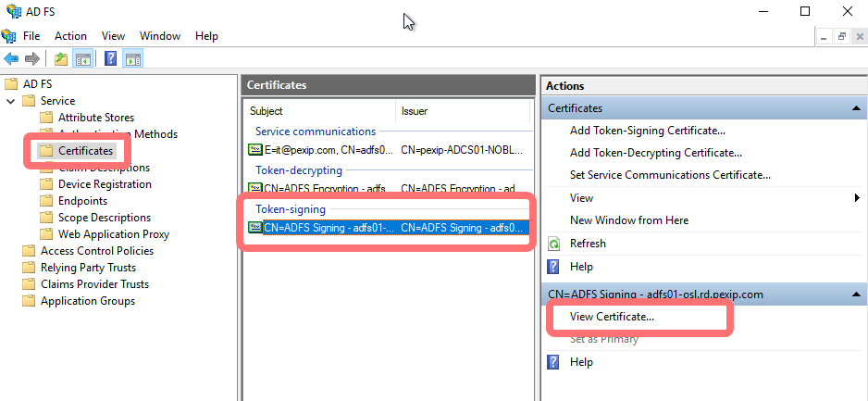Click View Certificate action

(612, 317)
